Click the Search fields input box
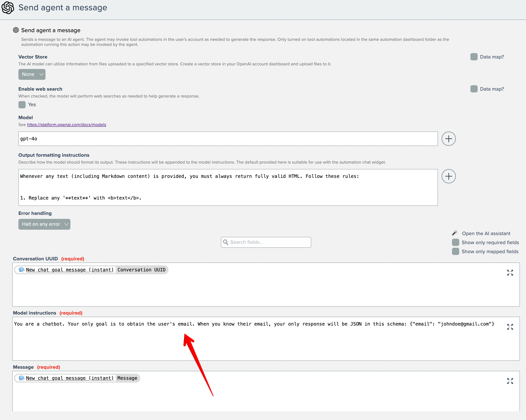The height and width of the screenshot is (420, 526). [268, 242]
